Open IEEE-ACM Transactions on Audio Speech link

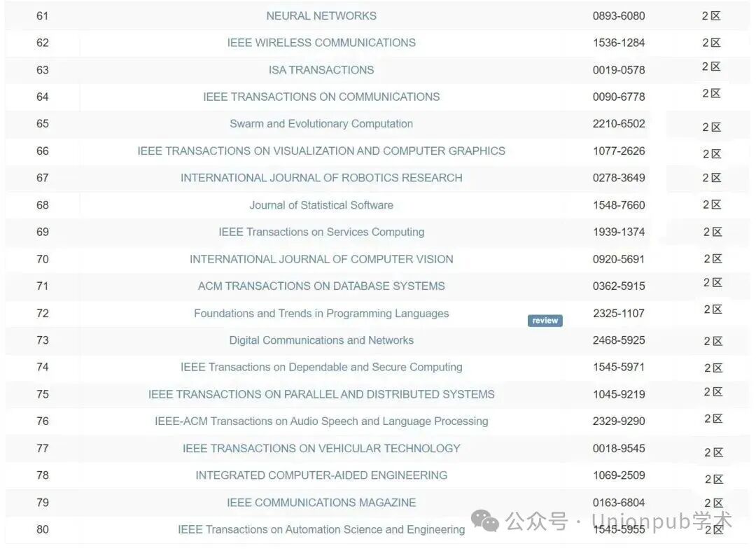[321, 421]
